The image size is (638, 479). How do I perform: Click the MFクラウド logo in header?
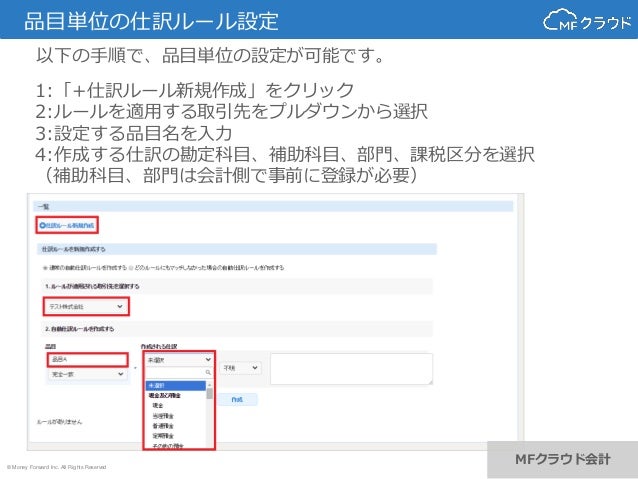587,20
